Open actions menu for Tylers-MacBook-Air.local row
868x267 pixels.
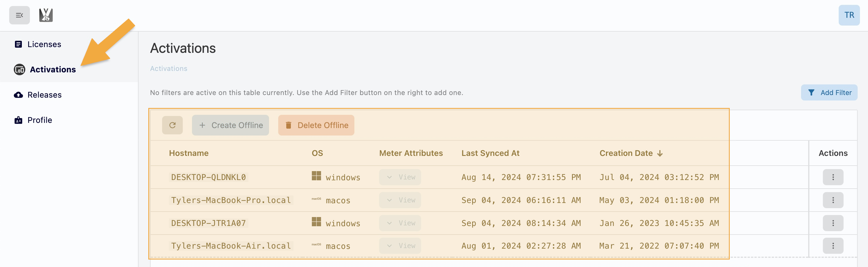833,246
